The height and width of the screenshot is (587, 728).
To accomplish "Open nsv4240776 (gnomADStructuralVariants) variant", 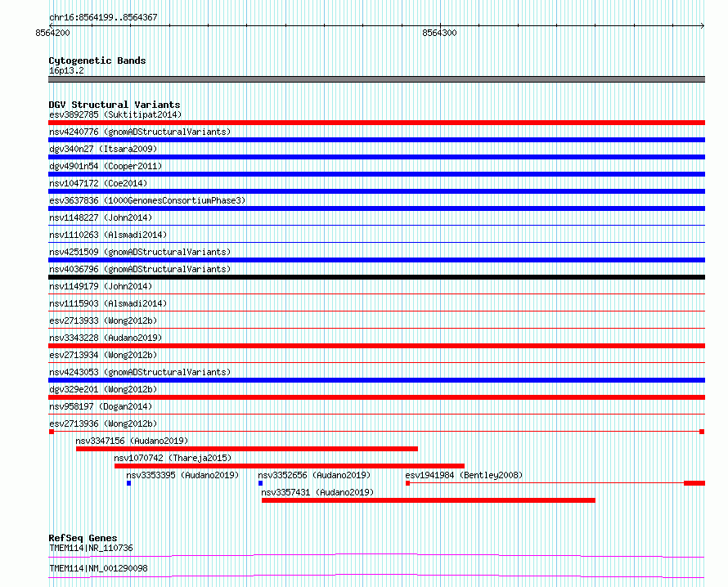I will point(140,132).
